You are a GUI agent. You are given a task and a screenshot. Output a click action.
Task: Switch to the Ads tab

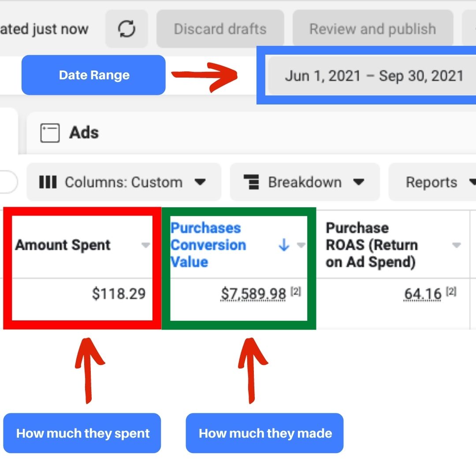tap(84, 133)
